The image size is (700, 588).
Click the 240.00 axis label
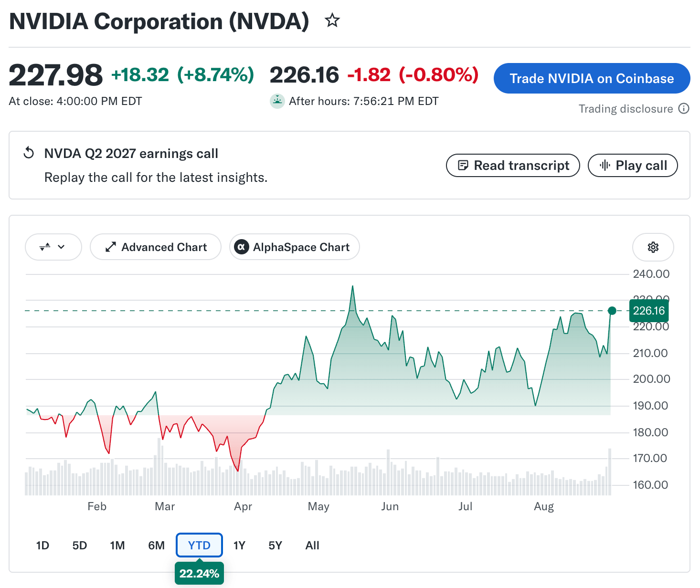click(x=651, y=274)
